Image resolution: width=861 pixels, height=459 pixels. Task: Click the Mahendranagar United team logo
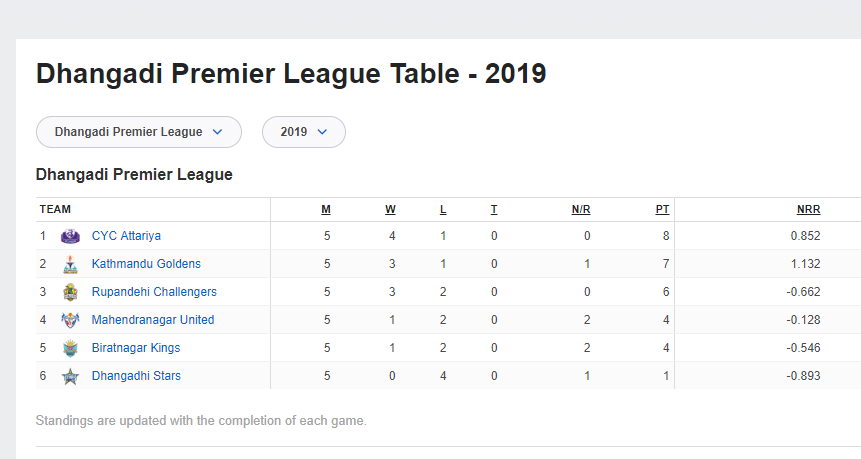point(70,320)
